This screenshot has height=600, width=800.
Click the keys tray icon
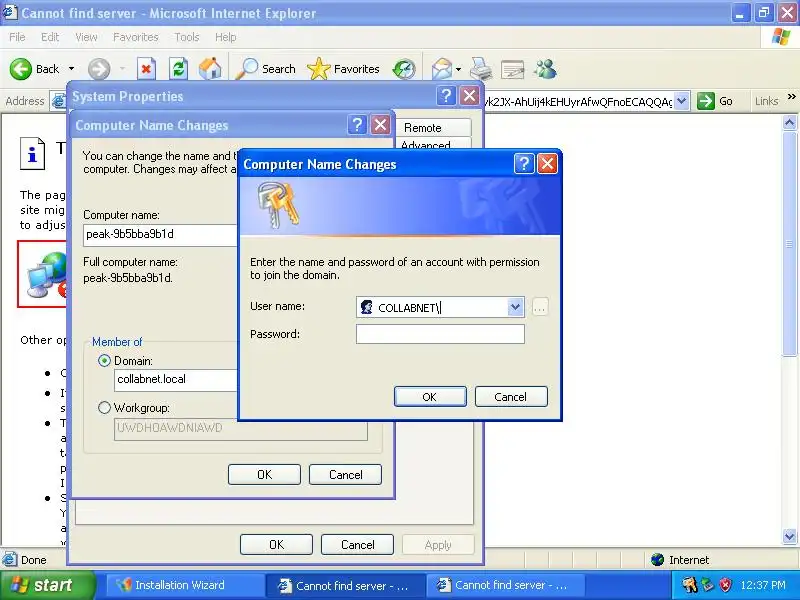[689, 585]
